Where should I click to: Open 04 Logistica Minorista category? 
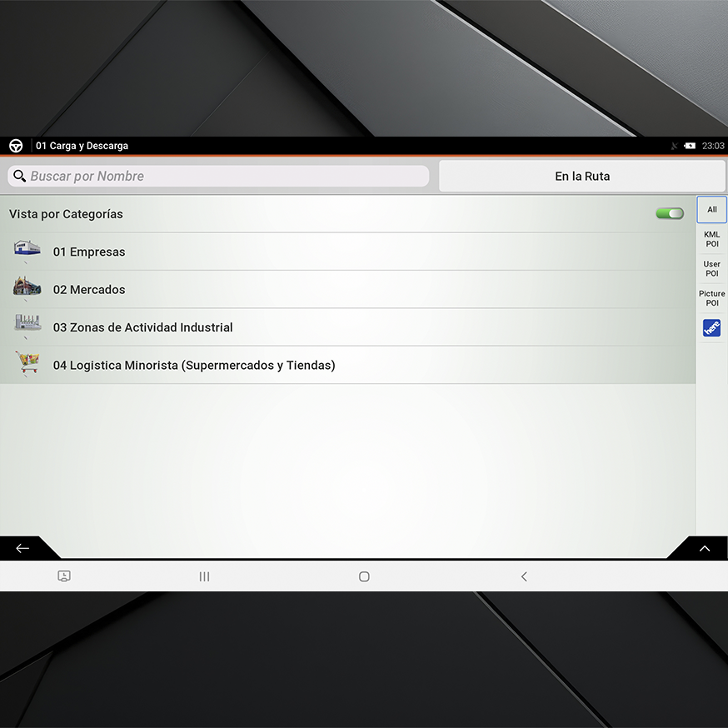coord(194,365)
